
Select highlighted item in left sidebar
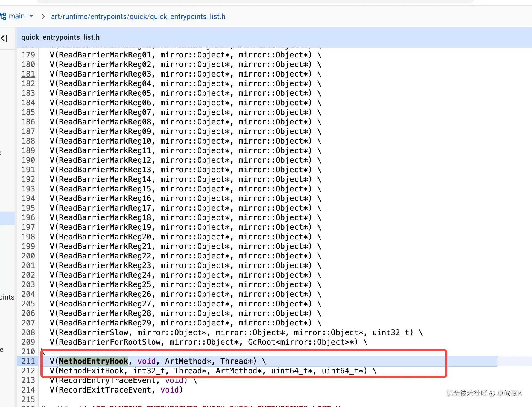(7, 218)
